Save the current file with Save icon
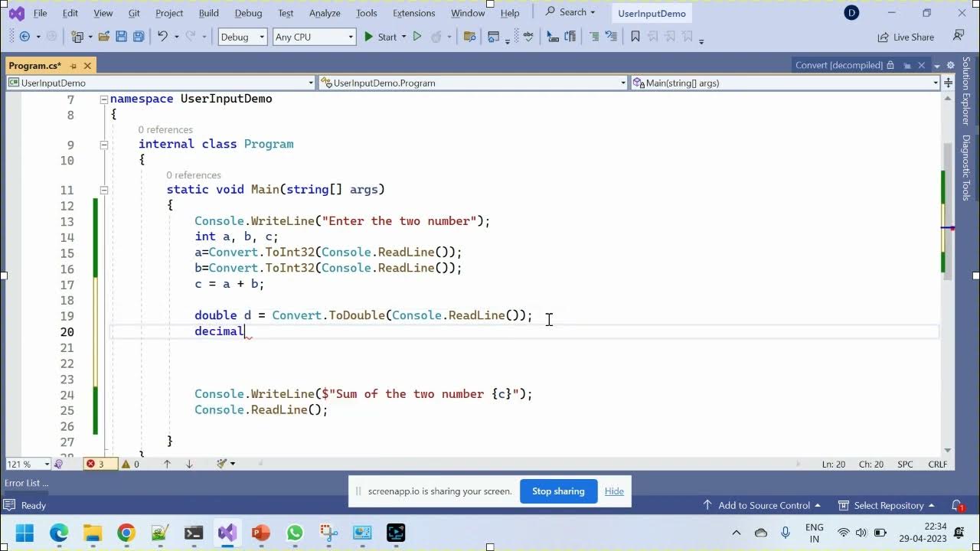This screenshot has height=551, width=980. point(121,37)
